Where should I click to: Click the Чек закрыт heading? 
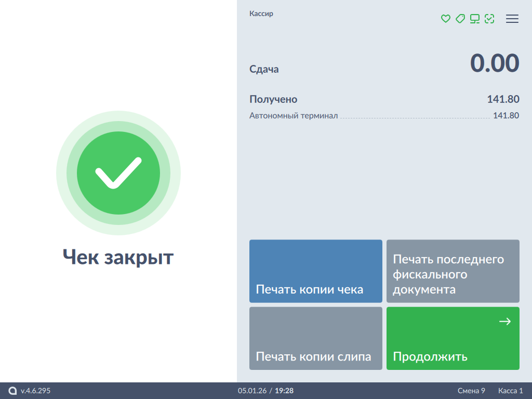pyautogui.click(x=118, y=257)
